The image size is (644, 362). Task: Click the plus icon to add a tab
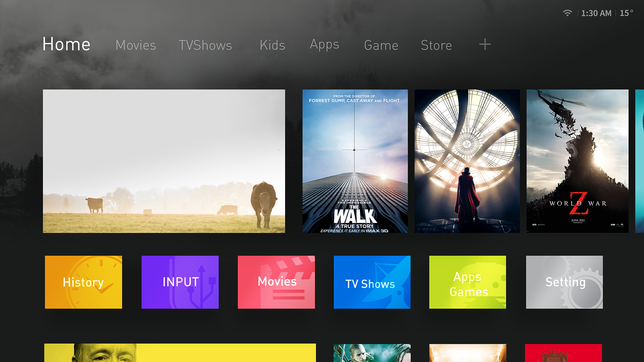485,44
